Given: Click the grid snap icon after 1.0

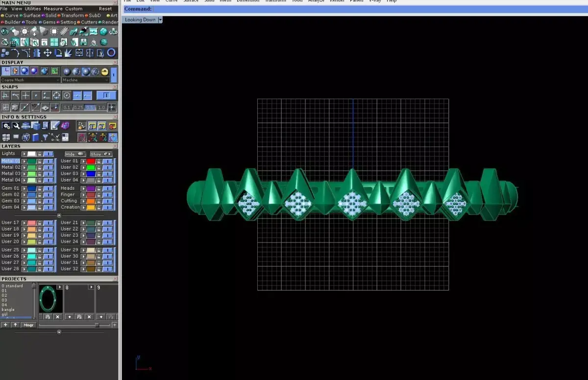Looking at the screenshot, I should tap(112, 107).
